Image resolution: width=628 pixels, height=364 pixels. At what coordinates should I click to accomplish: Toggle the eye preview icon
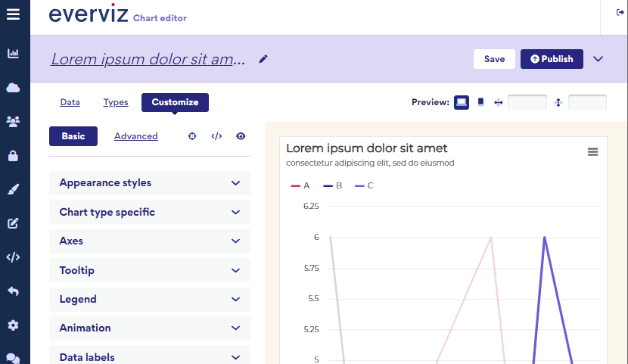pos(241,136)
